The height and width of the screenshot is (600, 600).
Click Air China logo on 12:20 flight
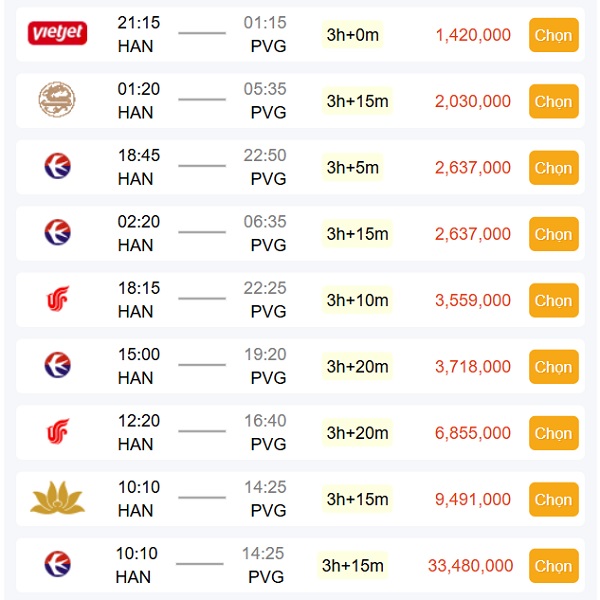click(x=57, y=432)
